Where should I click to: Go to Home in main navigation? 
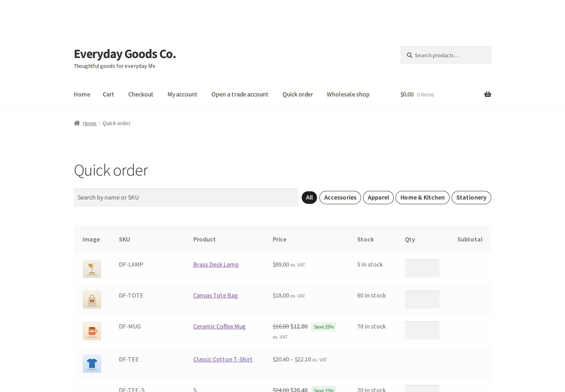click(82, 94)
